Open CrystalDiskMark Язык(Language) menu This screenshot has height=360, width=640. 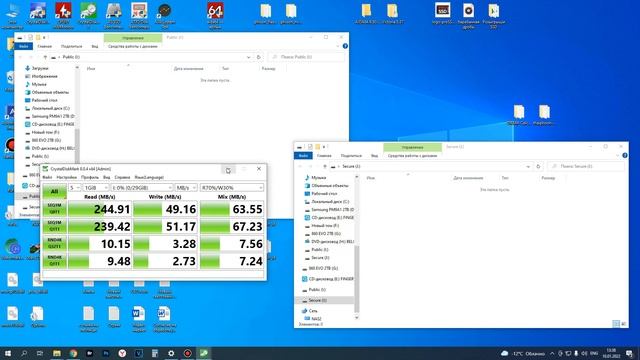pos(149,178)
